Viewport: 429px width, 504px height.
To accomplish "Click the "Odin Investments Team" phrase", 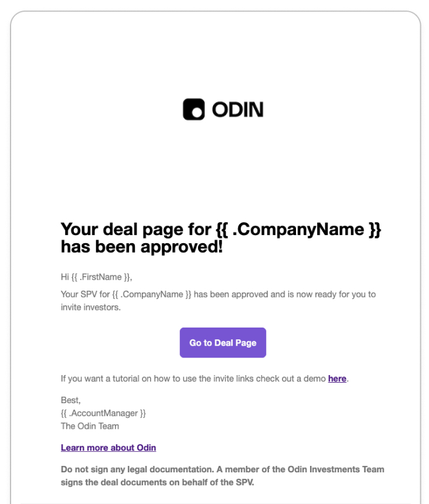I will [x=336, y=469].
